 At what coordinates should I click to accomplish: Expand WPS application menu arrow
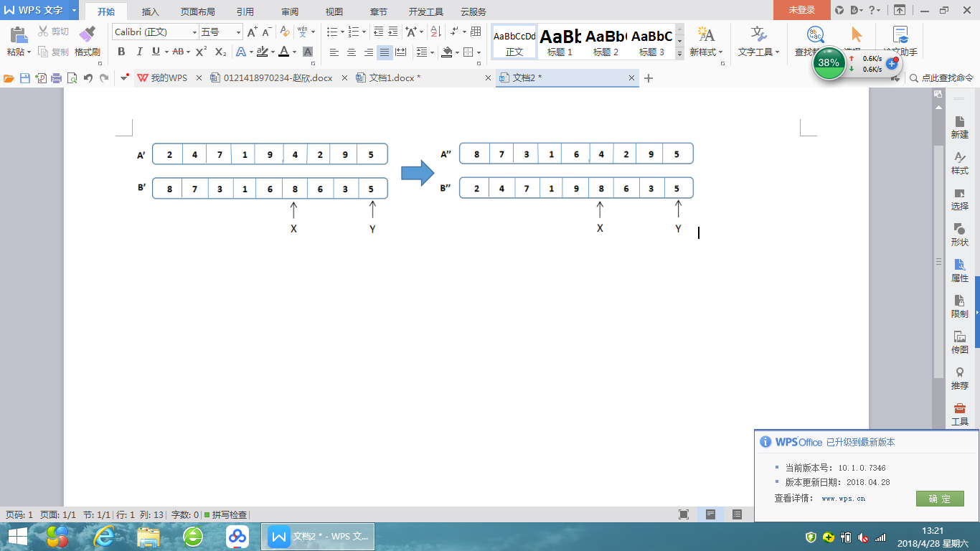pos(74,10)
